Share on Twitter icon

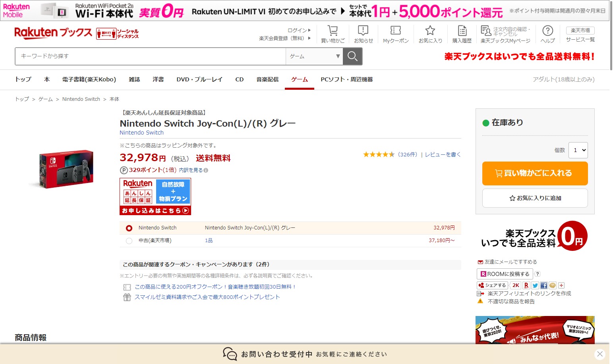point(535,285)
